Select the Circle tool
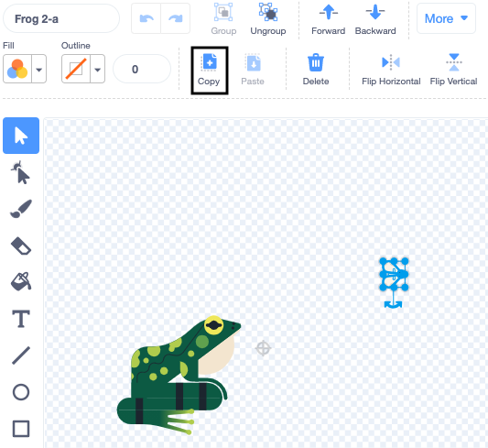Image resolution: width=488 pixels, height=448 pixels. pos(21,391)
